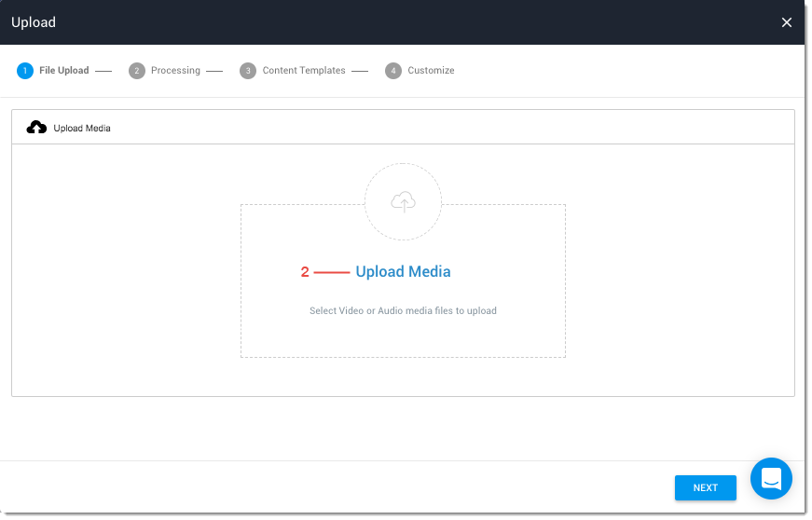
Task: Click the small Upload Media panel heading
Action: tap(82, 128)
